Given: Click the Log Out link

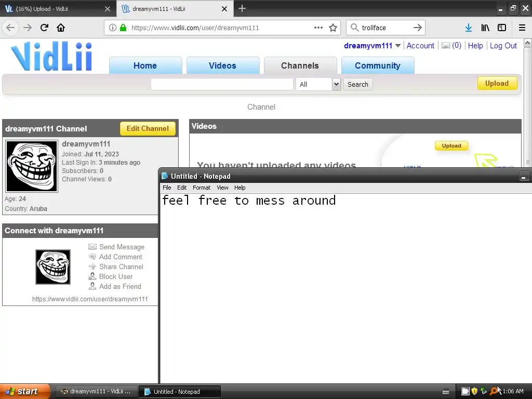Looking at the screenshot, I should (503, 46).
